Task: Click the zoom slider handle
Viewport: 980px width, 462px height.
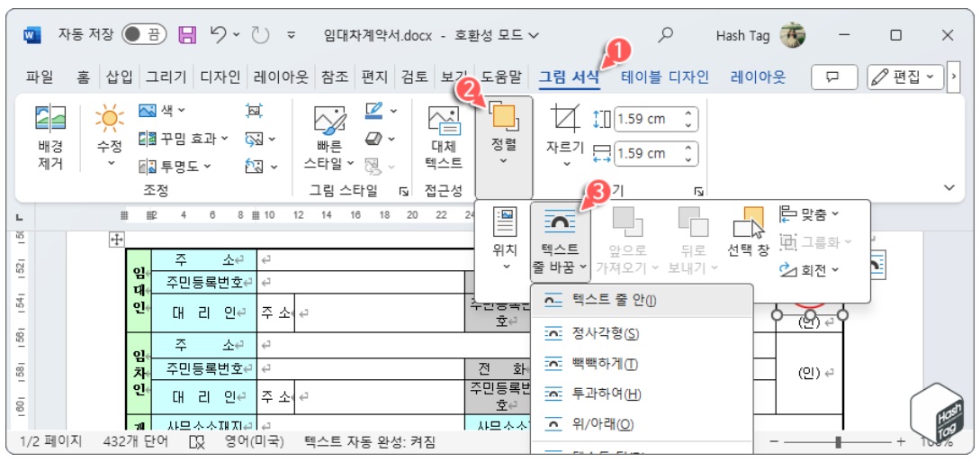Action: (838, 442)
